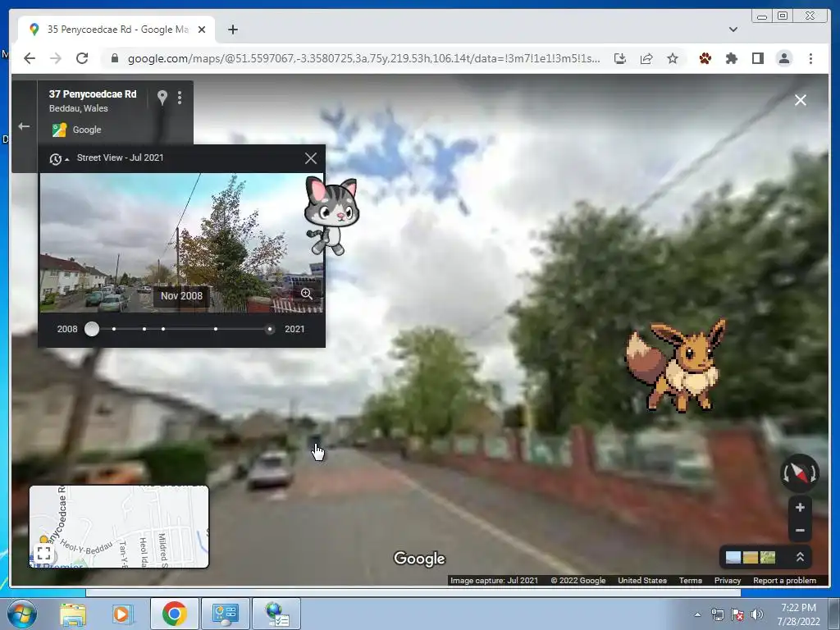This screenshot has height=630, width=840.
Task: Open a new browser tab
Action: 232,30
